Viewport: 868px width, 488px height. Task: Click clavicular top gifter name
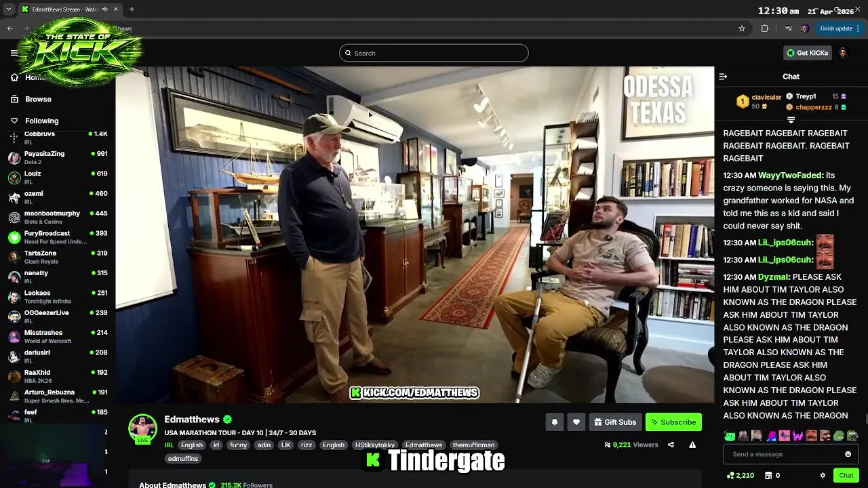click(x=766, y=98)
